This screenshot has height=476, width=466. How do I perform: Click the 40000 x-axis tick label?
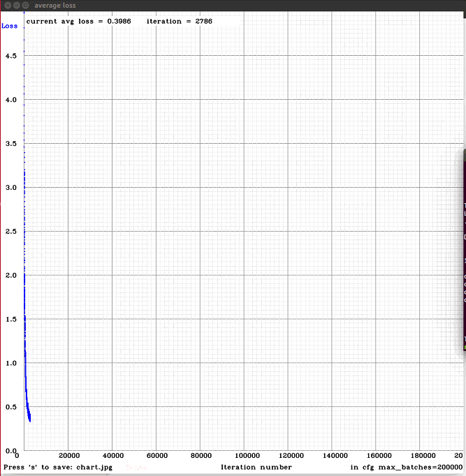click(x=113, y=455)
